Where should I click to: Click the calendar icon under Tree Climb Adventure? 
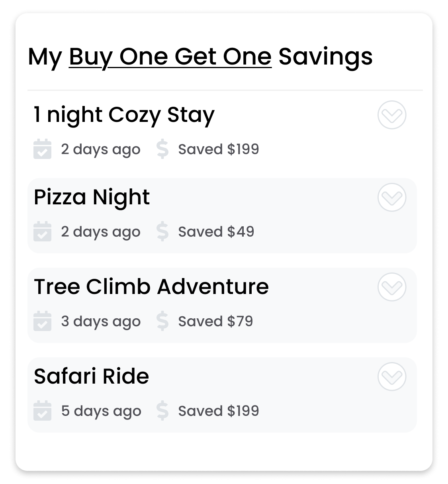tap(42, 321)
